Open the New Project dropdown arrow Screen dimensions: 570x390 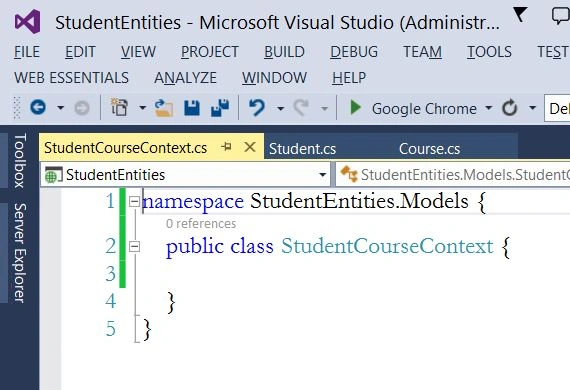142,108
